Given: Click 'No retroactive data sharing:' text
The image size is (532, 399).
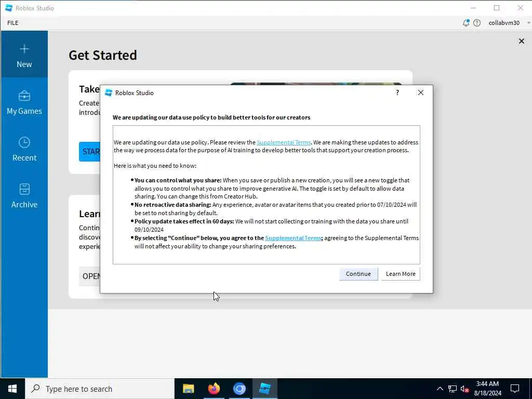Looking at the screenshot, I should 172,205.
